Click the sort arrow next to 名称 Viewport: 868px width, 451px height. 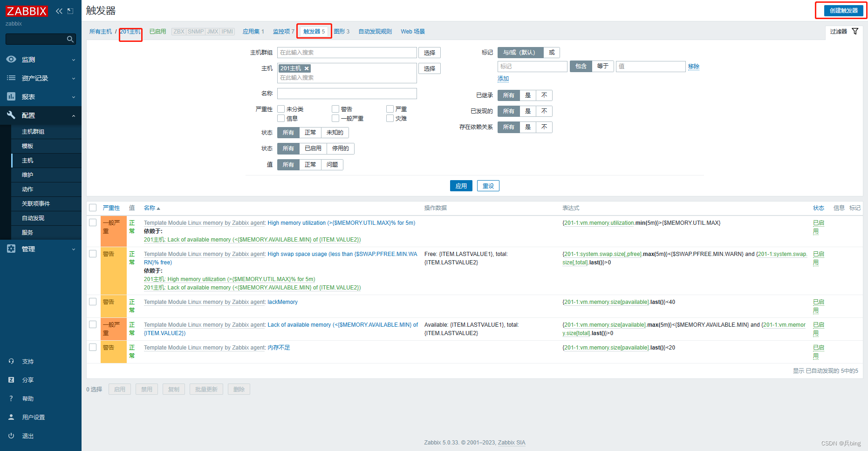tap(158, 209)
